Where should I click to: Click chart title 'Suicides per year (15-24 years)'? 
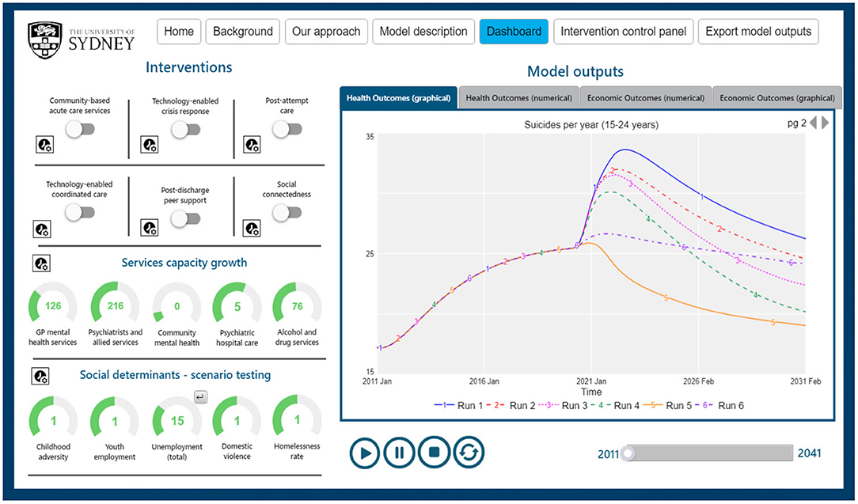[591, 125]
